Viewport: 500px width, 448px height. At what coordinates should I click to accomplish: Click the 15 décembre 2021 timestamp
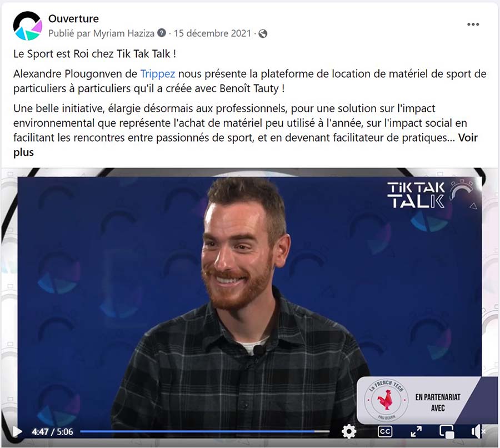(212, 33)
